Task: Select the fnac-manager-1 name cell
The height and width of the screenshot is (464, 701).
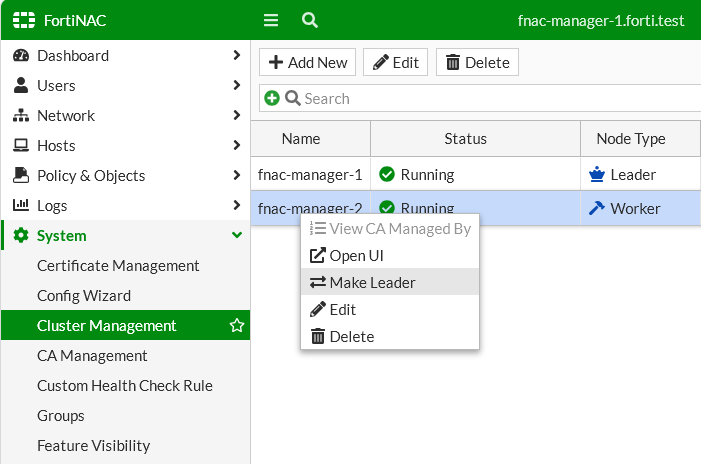Action: 310,174
